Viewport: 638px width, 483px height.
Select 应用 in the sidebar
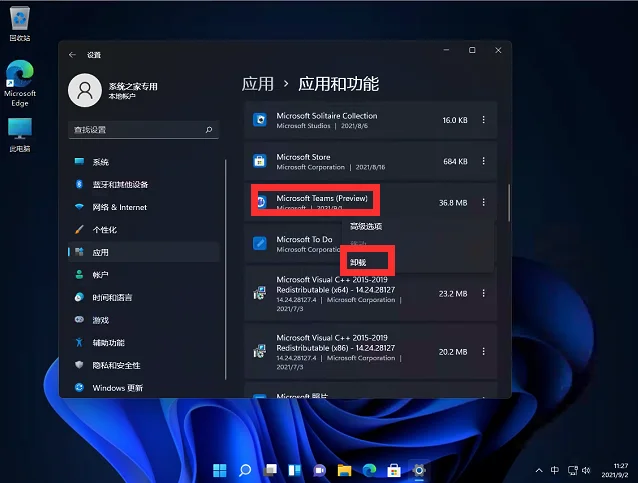coord(144,252)
